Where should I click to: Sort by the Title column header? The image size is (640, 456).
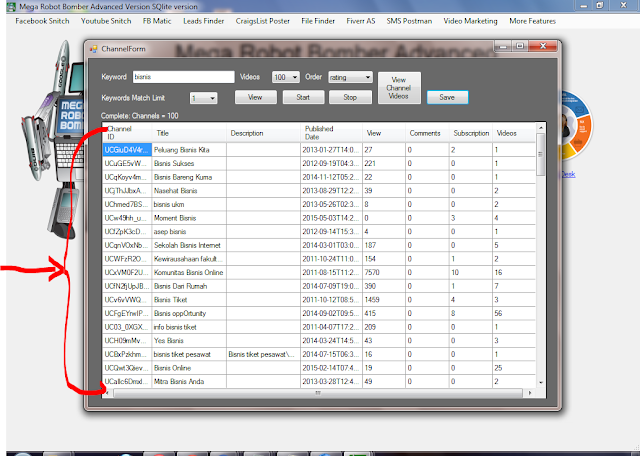tap(189, 133)
